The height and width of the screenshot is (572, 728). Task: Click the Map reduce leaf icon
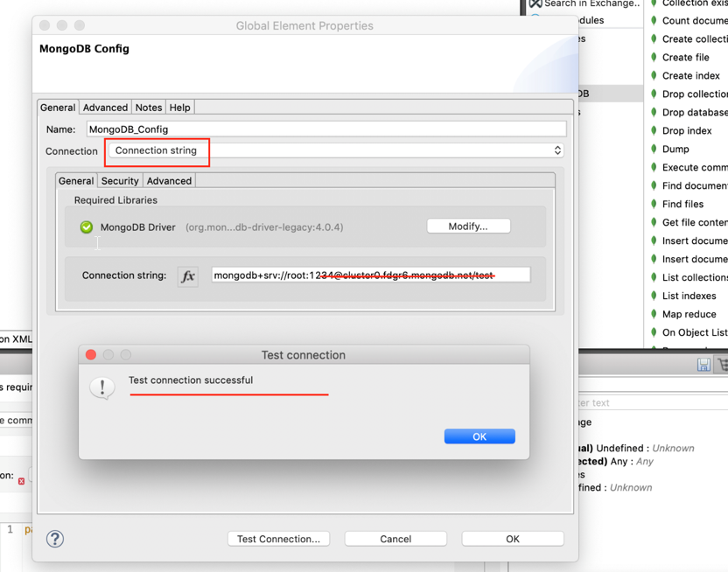(654, 314)
